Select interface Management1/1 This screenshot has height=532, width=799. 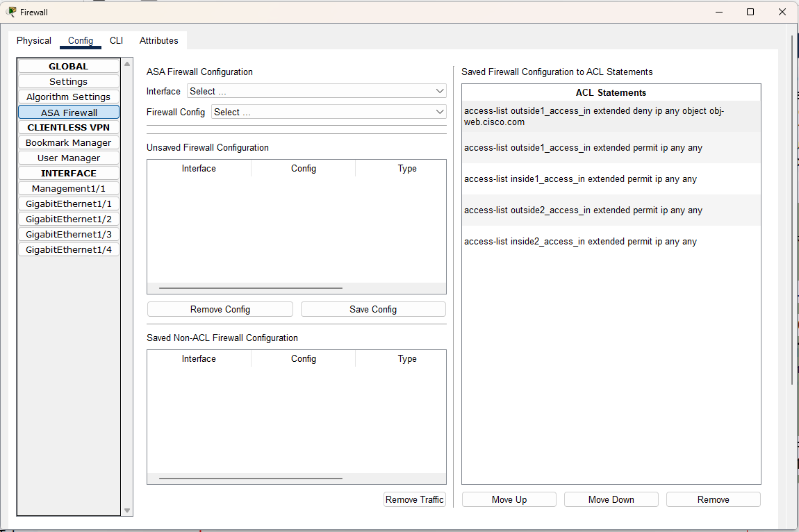click(68, 188)
